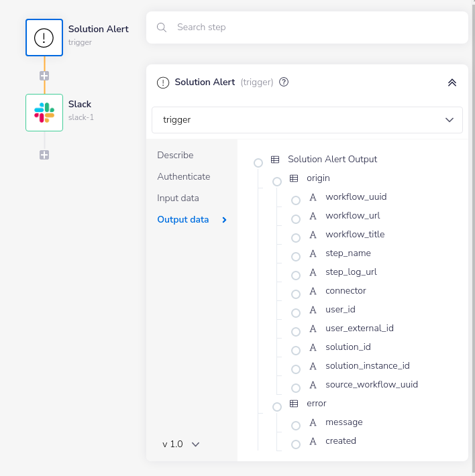475x476 pixels.
Task: Click the plus icon between Solution Alert and Slack
Action: pos(44,76)
